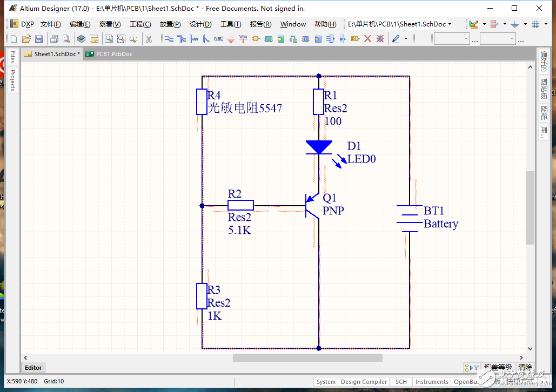This screenshot has width=556, height=392.
Task: Click the red No ERC cross icon
Action: (367, 39)
